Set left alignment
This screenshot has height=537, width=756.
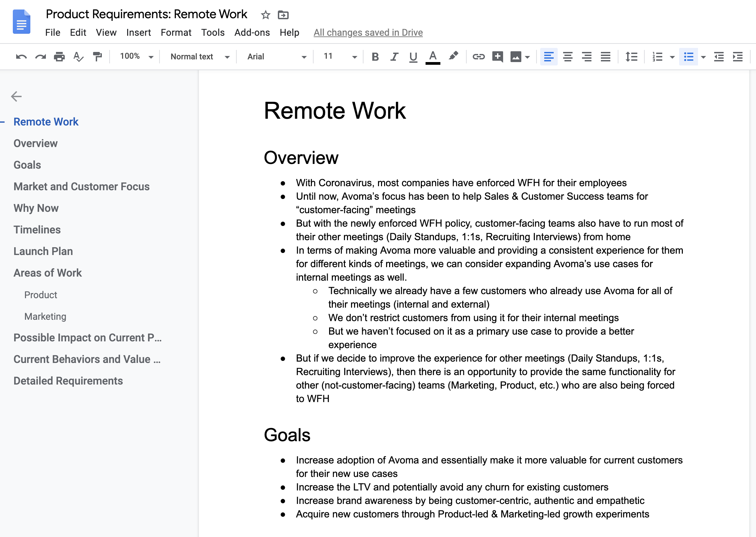click(x=549, y=57)
